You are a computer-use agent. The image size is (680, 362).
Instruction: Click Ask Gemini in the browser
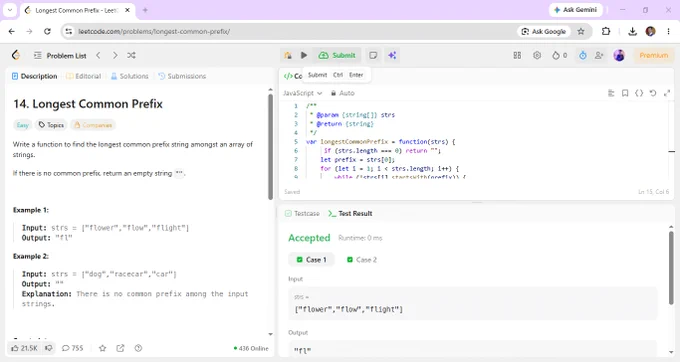click(x=575, y=10)
